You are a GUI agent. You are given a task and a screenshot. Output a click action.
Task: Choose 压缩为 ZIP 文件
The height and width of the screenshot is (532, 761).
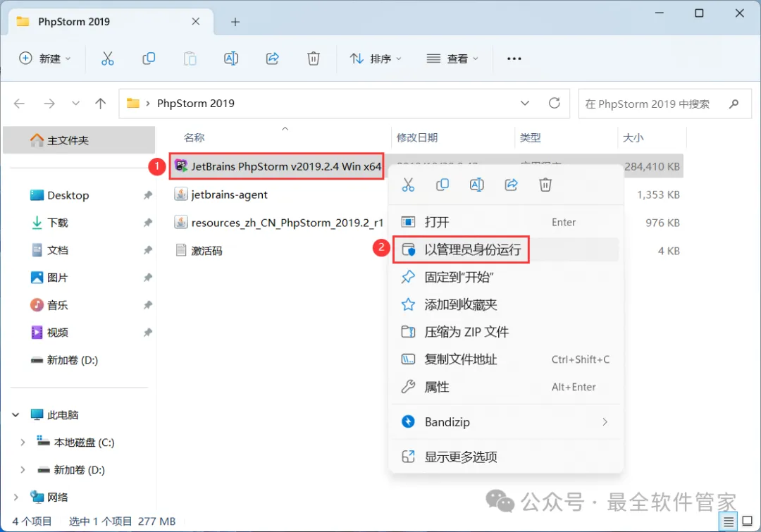pos(506,332)
